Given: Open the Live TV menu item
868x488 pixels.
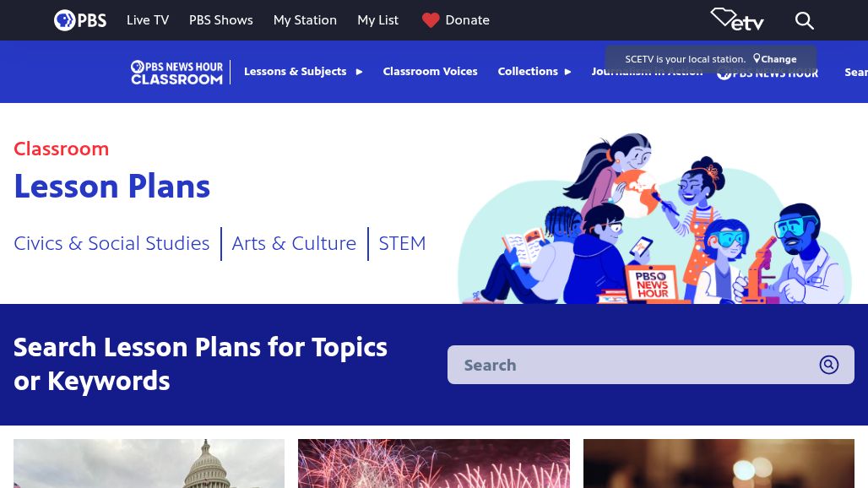Looking at the screenshot, I should click(x=148, y=20).
